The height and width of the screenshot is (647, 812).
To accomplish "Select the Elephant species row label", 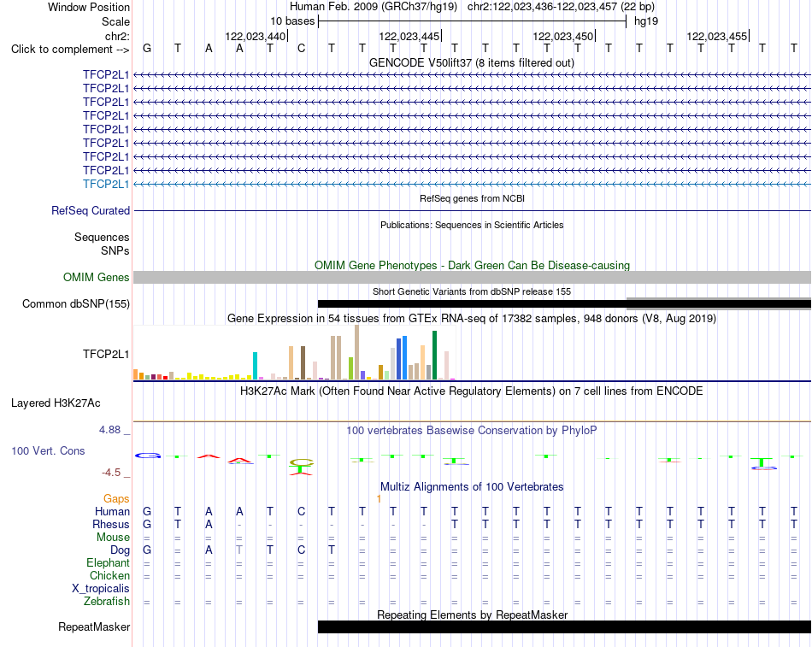I will click(x=109, y=562).
